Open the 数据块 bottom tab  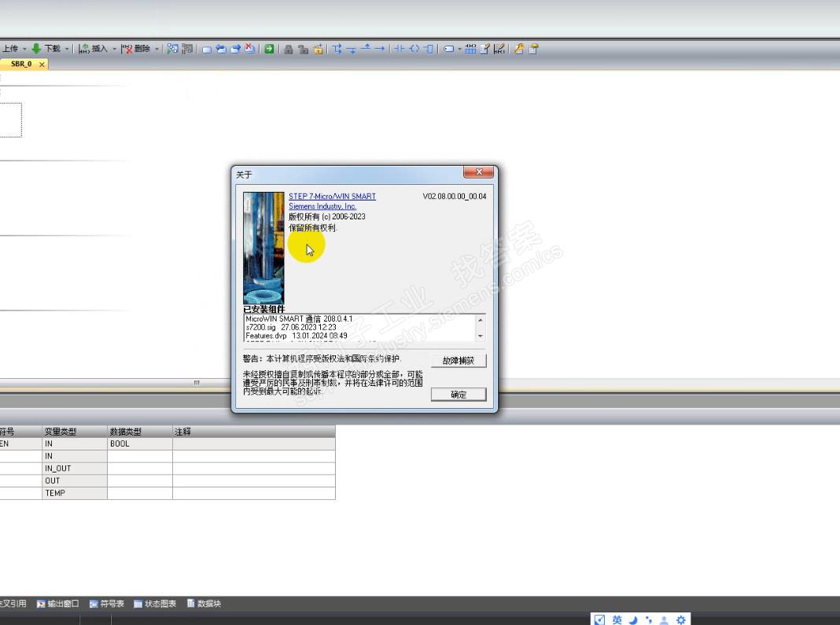pos(204,604)
